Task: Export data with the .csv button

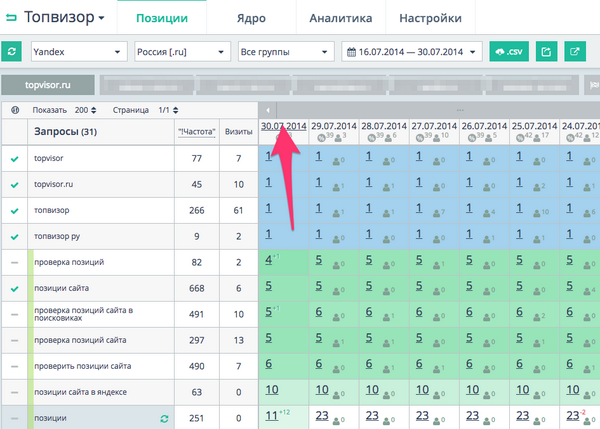Action: click(509, 51)
